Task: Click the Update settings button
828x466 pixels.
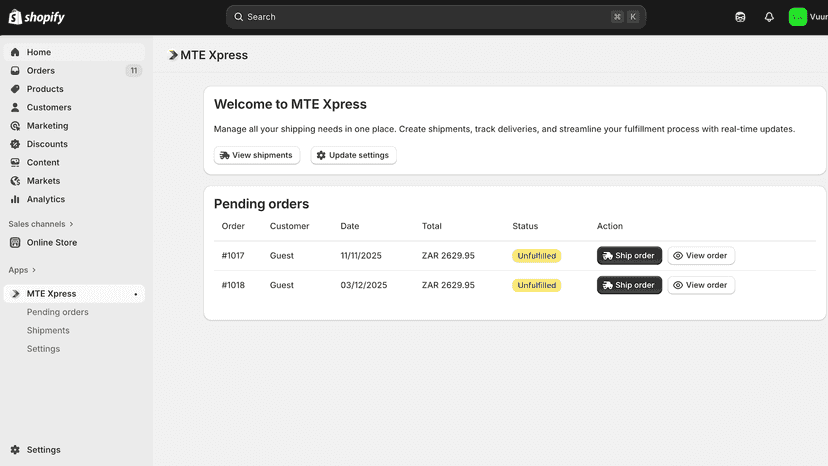Action: (x=353, y=155)
